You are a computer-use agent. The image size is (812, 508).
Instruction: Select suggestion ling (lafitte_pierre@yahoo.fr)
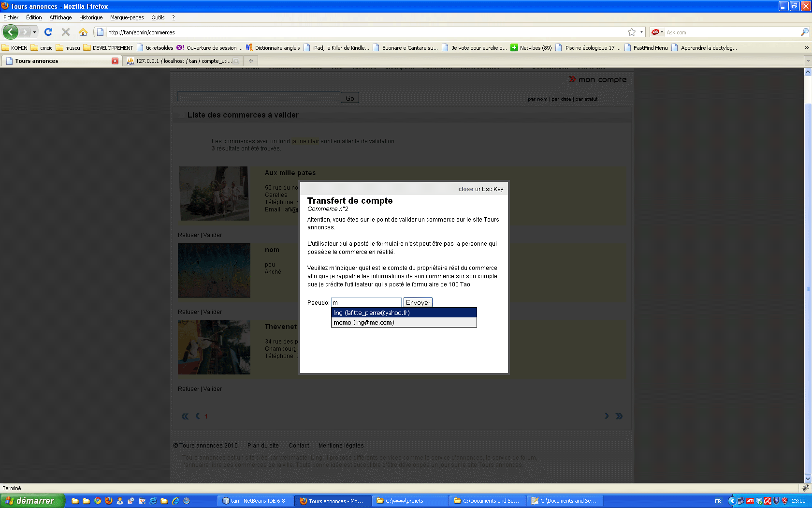pos(404,313)
